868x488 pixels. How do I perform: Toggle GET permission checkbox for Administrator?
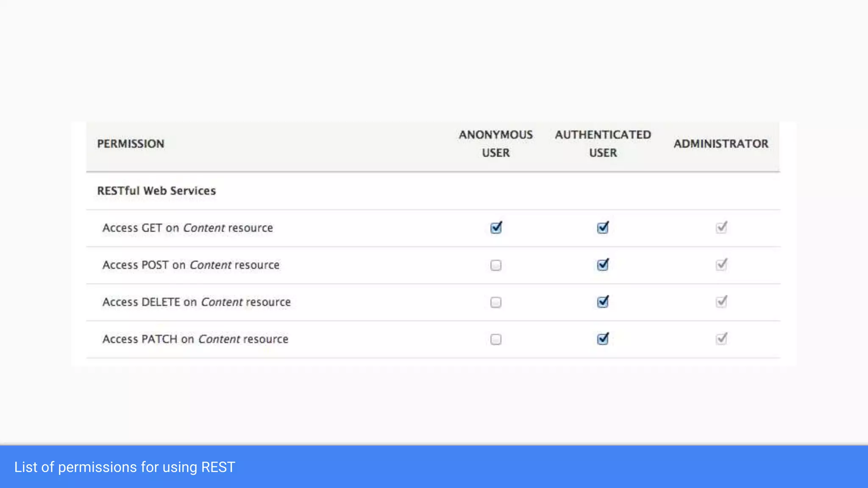[x=721, y=228]
